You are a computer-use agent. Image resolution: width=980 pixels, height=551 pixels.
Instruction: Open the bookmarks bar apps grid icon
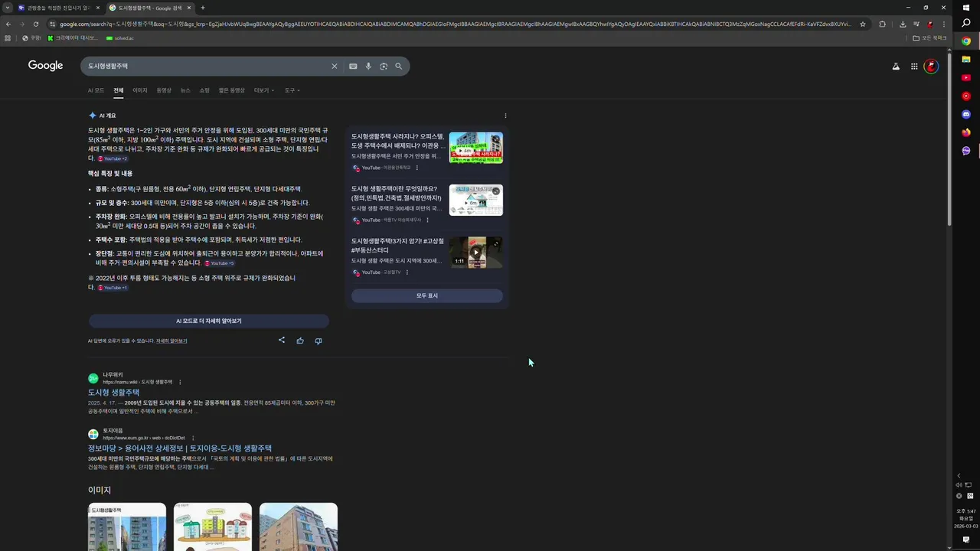(8, 38)
